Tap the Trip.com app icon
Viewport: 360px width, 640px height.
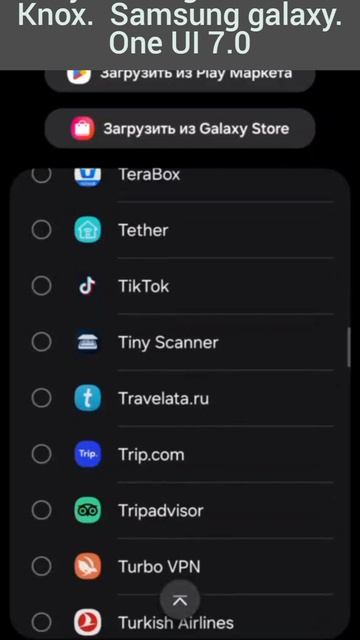click(x=87, y=454)
